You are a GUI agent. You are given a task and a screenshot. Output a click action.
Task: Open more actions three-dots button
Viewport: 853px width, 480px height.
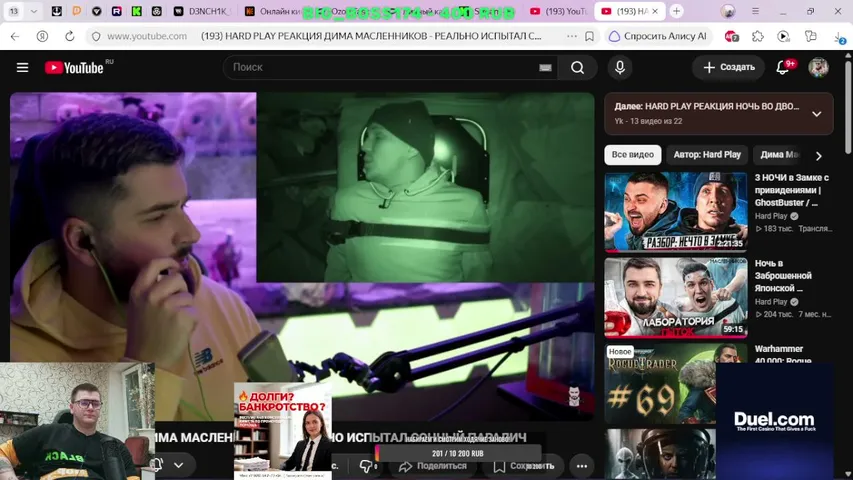click(582, 466)
